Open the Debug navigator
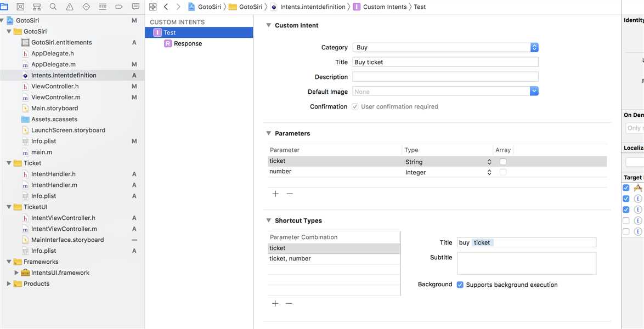The width and height of the screenshot is (644, 329). pos(103,7)
